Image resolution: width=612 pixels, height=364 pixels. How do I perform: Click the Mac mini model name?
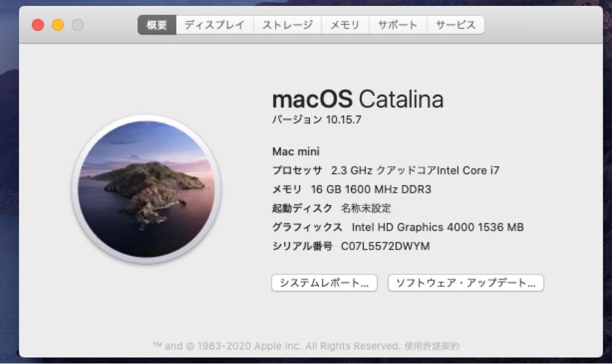[295, 151]
